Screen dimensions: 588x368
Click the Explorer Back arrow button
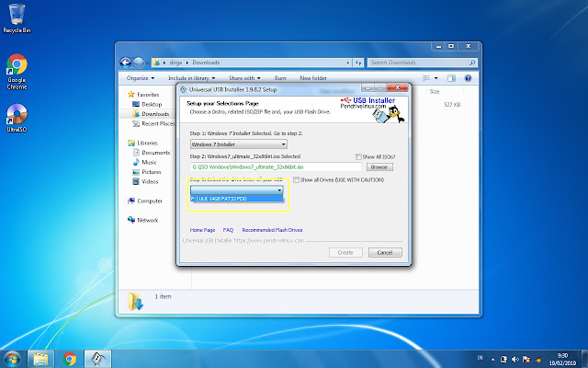[126, 63]
